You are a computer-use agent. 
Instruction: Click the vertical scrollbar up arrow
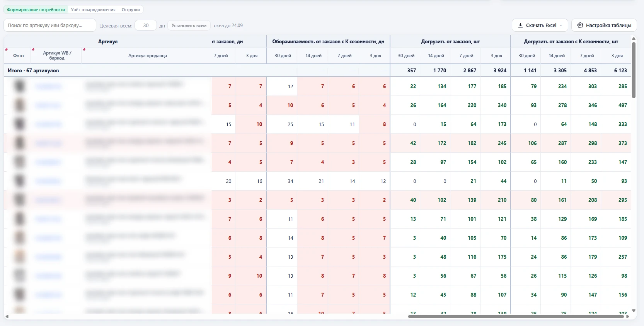pos(634,39)
